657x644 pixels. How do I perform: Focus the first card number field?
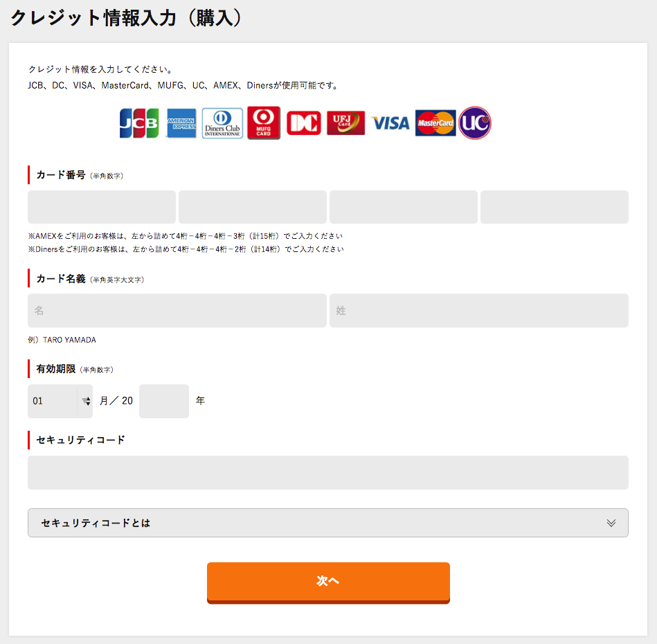[x=102, y=207]
